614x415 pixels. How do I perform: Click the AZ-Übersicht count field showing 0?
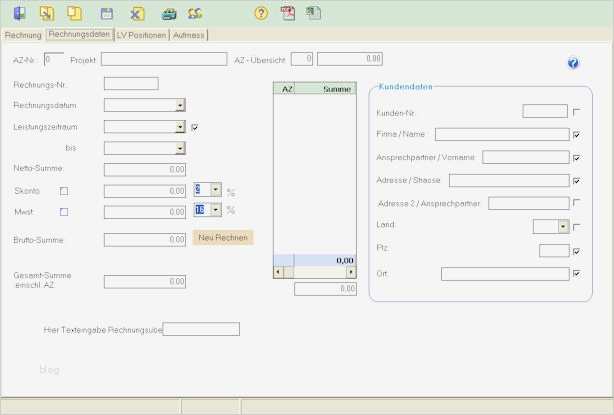(x=302, y=59)
